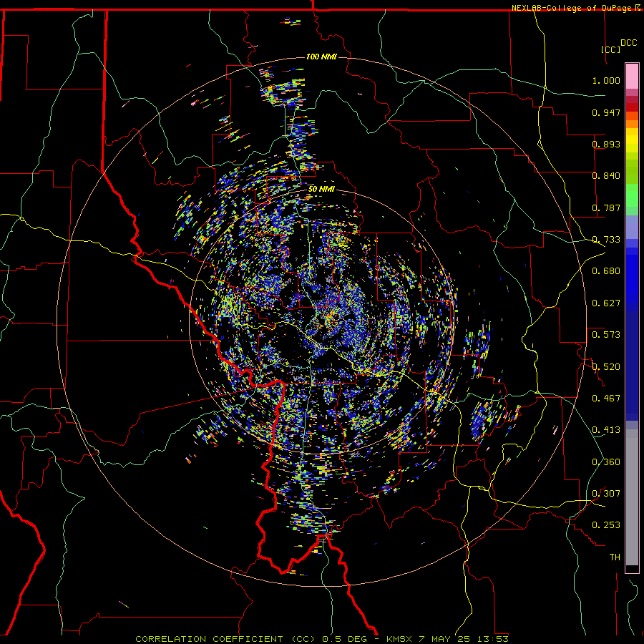Pick the lavender color bar segment
Image resolution: width=644 pixels, height=644 pixels.
coord(632,227)
